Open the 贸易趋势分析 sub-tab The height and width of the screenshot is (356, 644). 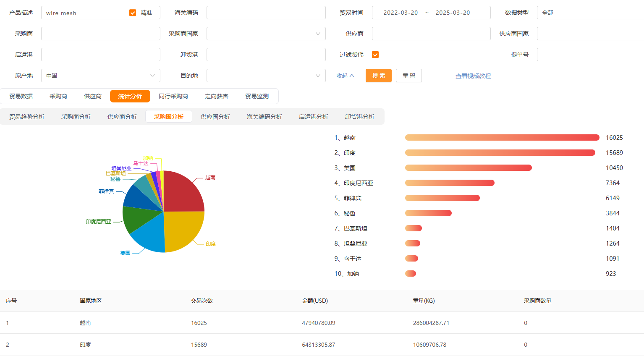[27, 117]
